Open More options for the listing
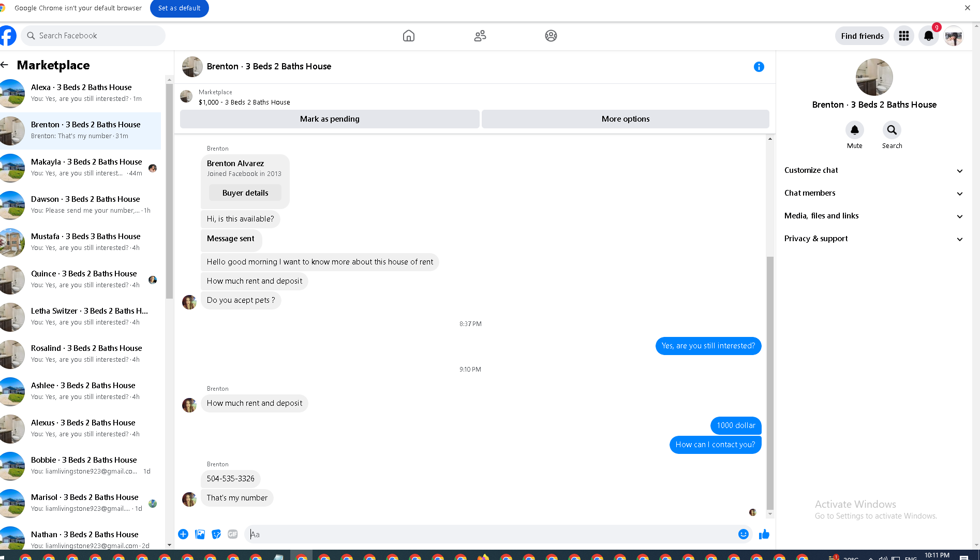This screenshot has height=560, width=980. (x=626, y=119)
